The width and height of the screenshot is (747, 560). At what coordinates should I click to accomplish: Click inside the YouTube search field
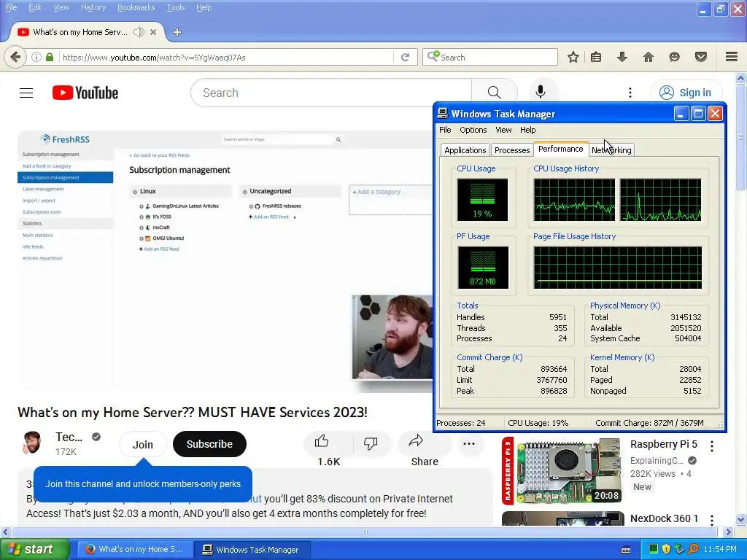[331, 93]
